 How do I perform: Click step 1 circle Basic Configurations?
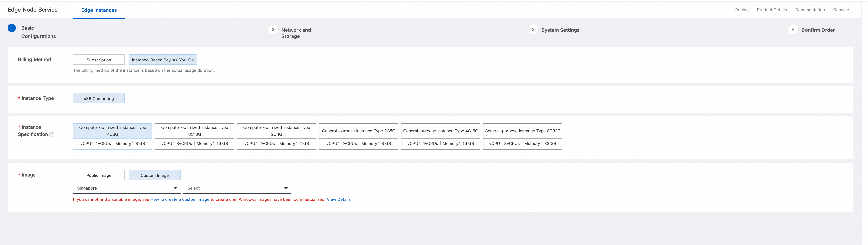(x=12, y=28)
